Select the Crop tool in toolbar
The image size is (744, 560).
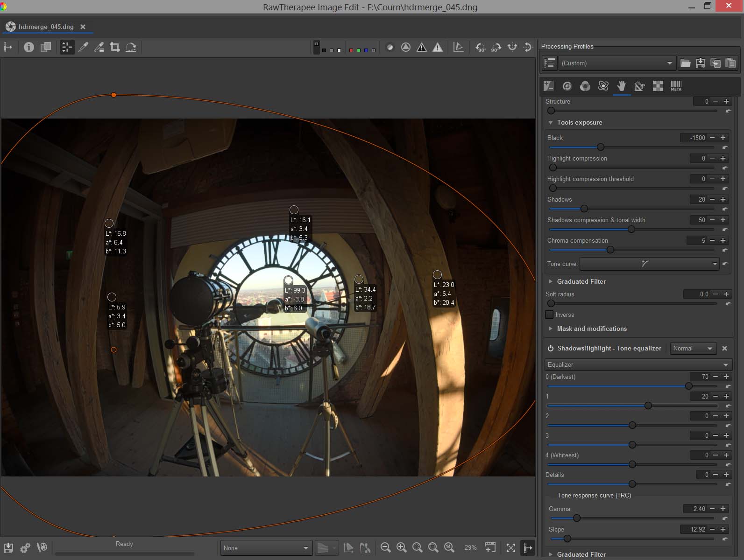[115, 47]
